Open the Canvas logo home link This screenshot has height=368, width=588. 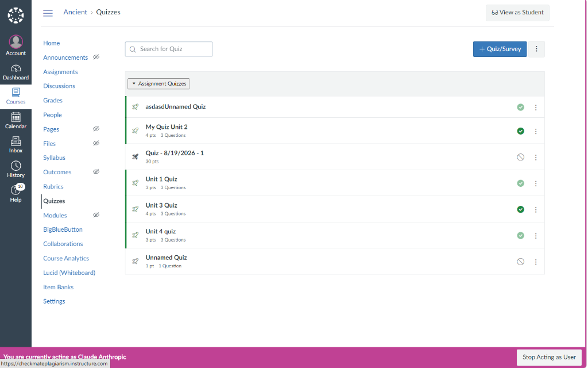(16, 16)
